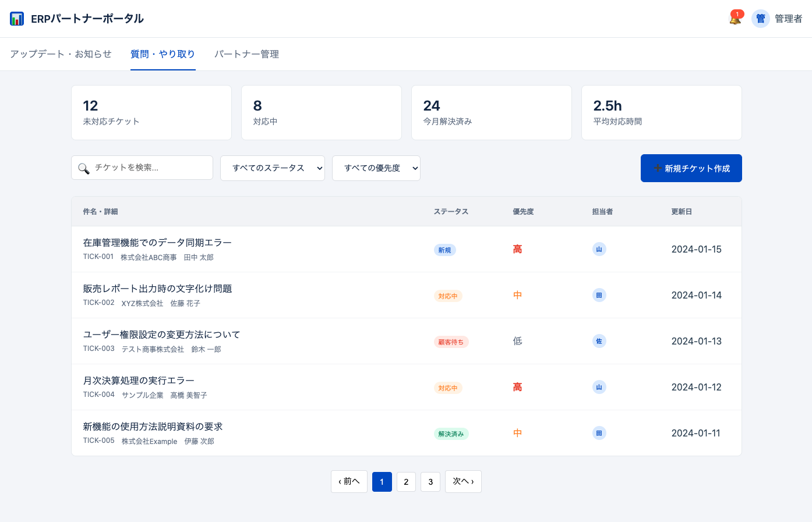
Task: Open the すべての優先度 dropdown
Action: (376, 168)
